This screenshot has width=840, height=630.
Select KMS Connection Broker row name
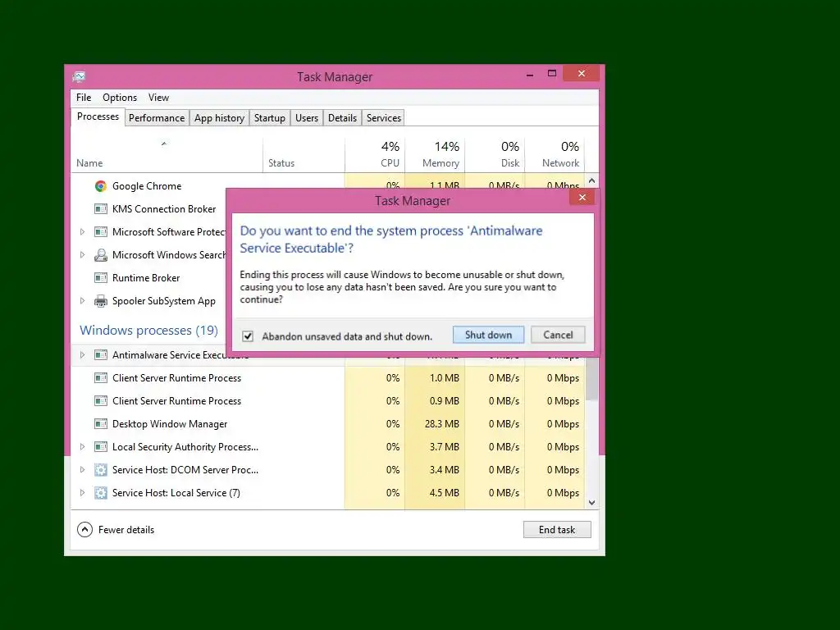click(x=164, y=209)
